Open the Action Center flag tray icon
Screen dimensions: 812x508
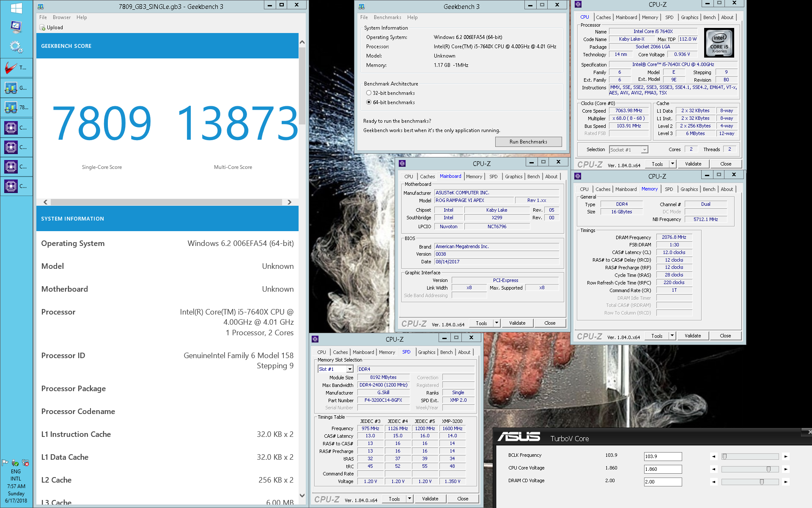[x=5, y=463]
